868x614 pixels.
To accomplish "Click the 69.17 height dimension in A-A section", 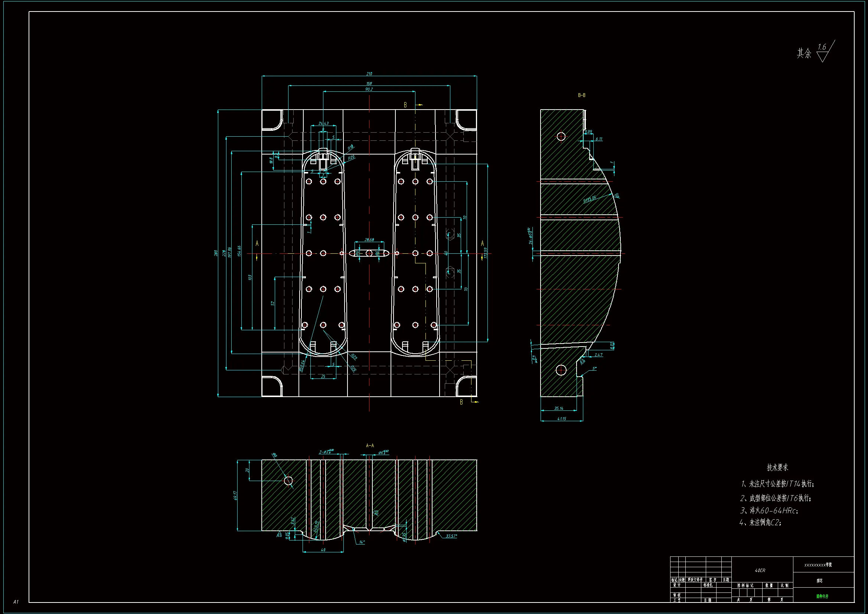I will 235,495.
